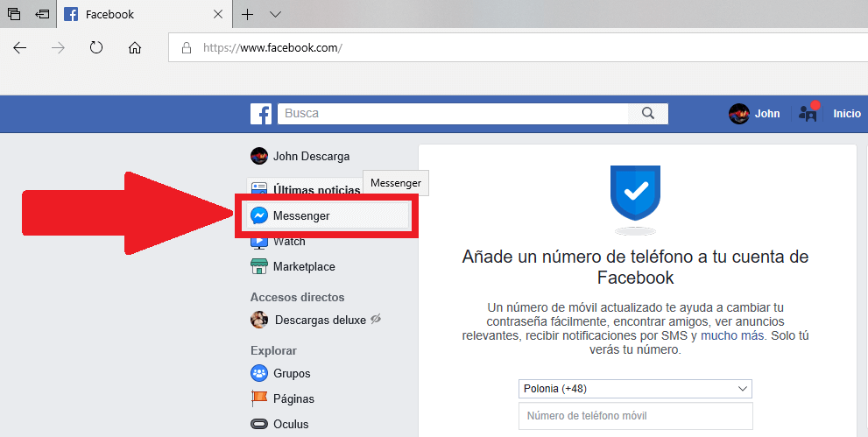Click Descargas deluxe avatar thumbnail
Viewport: 868px width, 437px height.
click(259, 320)
